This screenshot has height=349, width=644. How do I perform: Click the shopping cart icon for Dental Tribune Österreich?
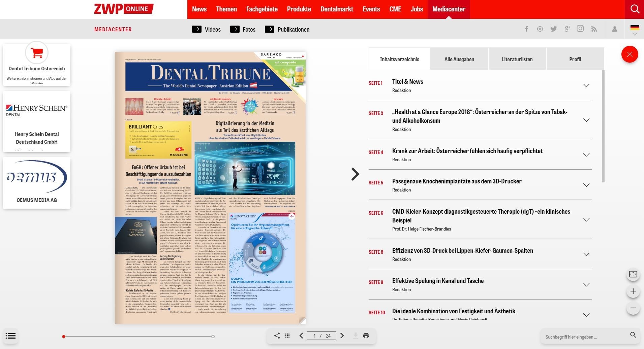coord(37,53)
